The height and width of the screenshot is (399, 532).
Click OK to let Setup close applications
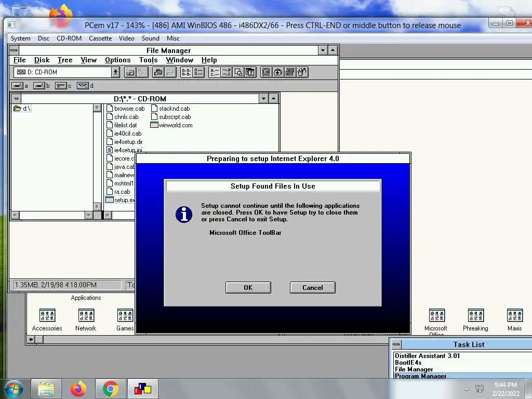coord(248,287)
